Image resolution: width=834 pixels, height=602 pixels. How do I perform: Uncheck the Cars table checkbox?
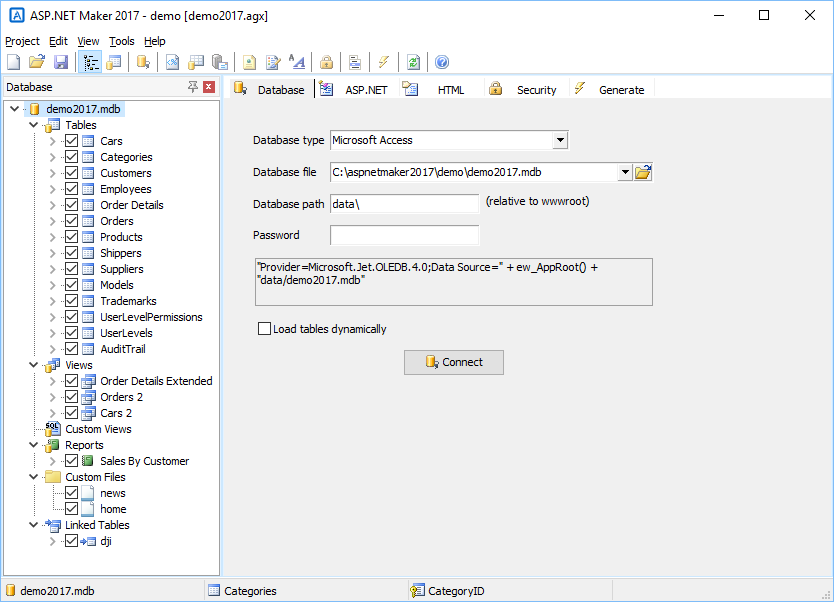[71, 141]
